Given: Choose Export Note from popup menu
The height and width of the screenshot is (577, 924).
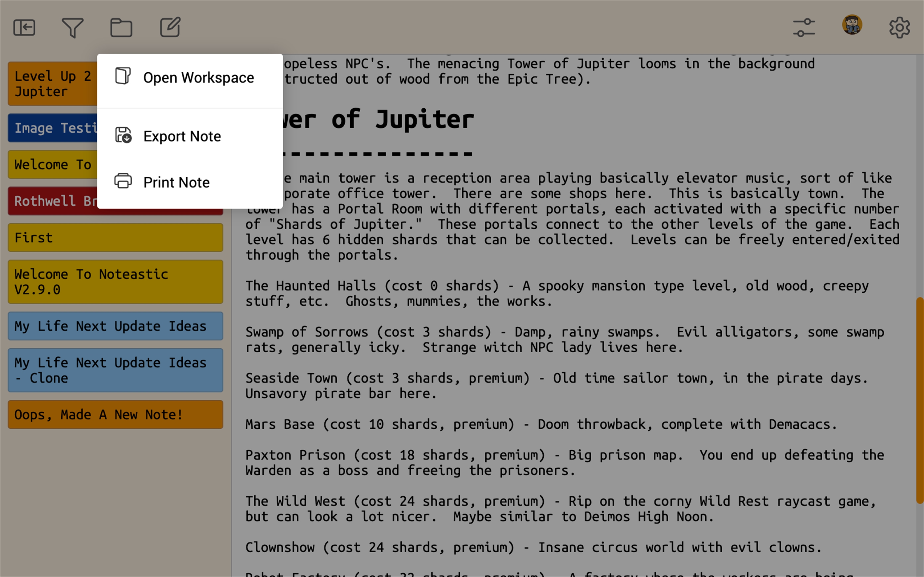Looking at the screenshot, I should click(182, 136).
